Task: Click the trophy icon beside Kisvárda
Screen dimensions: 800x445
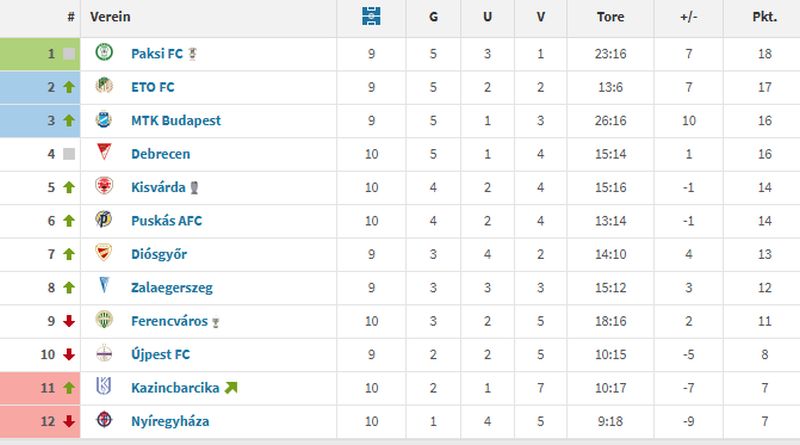Action: click(206, 188)
